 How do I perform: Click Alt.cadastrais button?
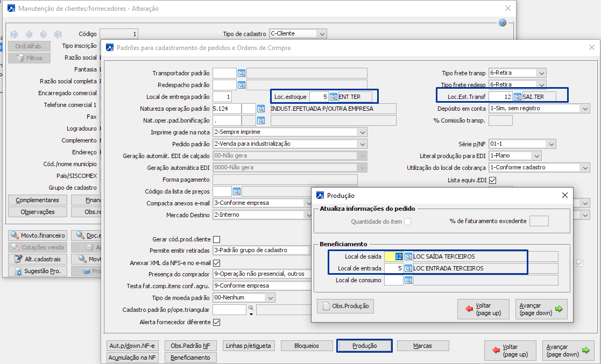point(38,259)
